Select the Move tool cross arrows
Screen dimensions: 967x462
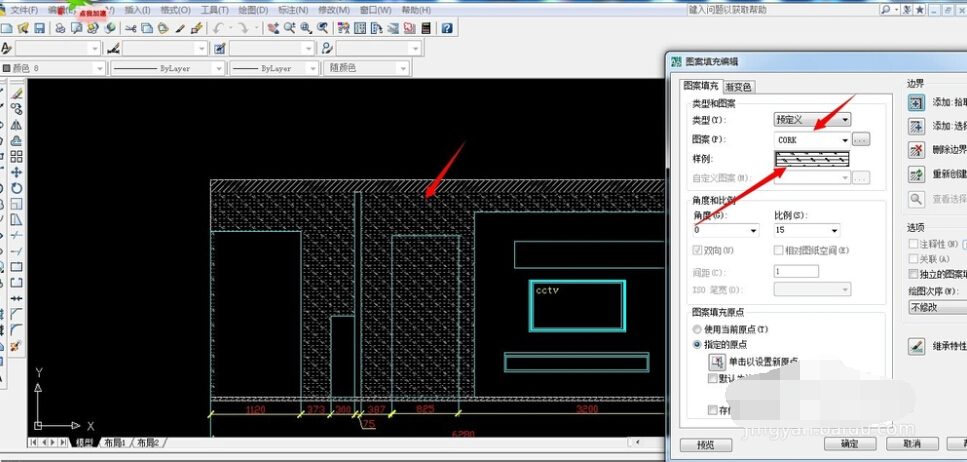(x=17, y=173)
